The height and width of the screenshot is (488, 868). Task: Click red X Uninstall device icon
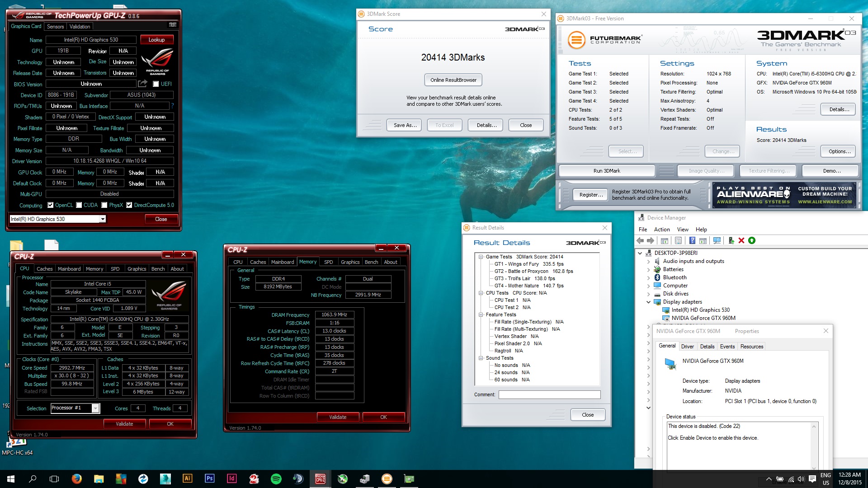click(x=741, y=240)
